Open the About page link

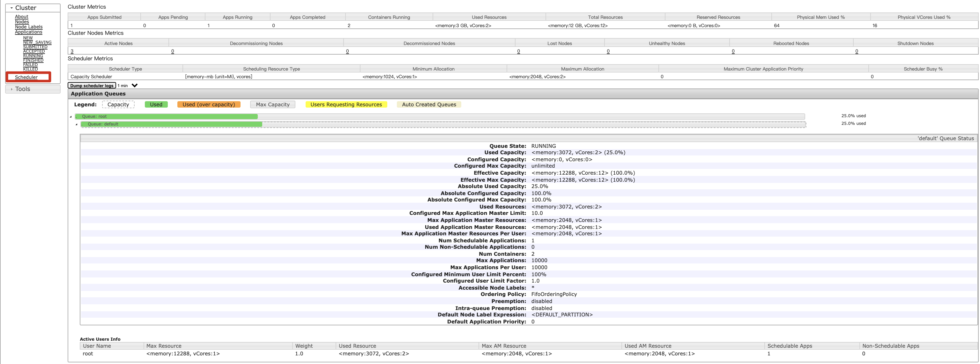21,17
